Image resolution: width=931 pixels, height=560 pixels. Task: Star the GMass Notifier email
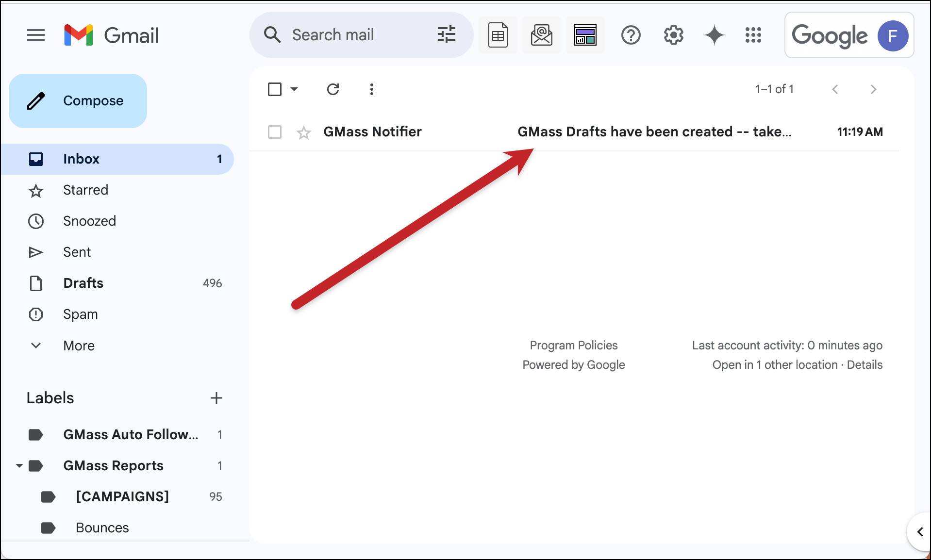[304, 132]
